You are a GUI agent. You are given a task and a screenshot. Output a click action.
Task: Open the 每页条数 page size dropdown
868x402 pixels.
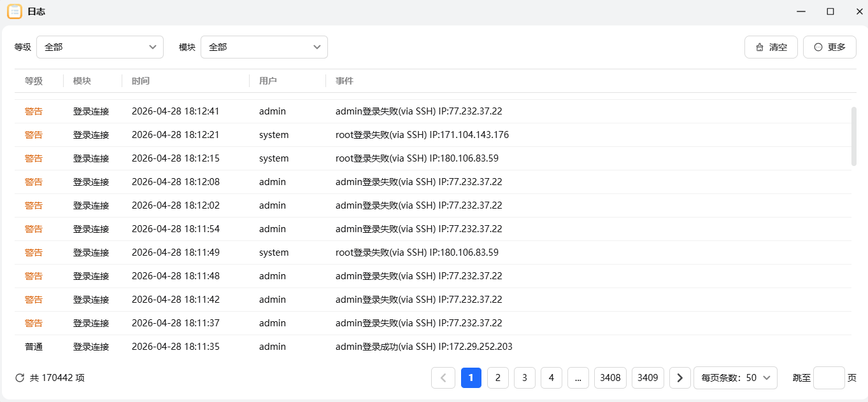[x=736, y=378]
